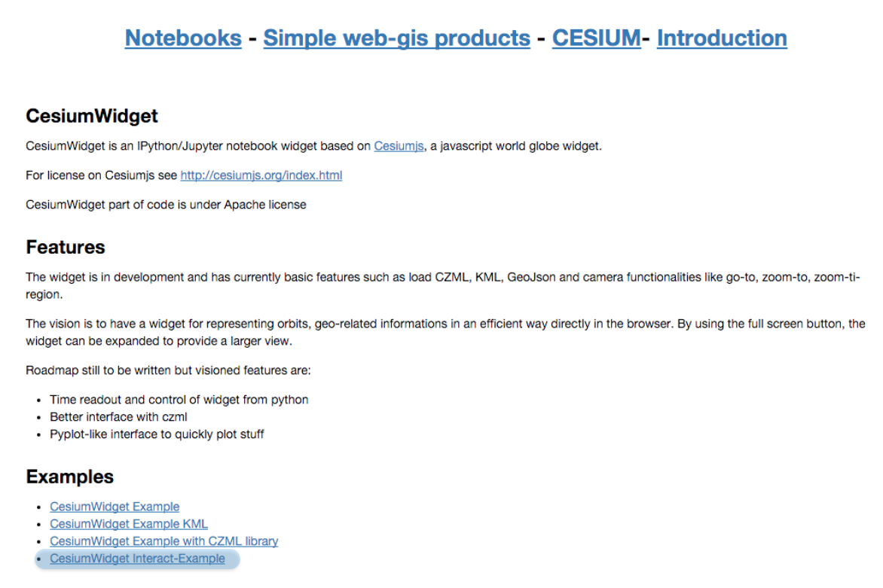Click the 'Pyplot-like interface' bullet item
Image resolution: width=883 pixels, height=588 pixels.
[157, 434]
